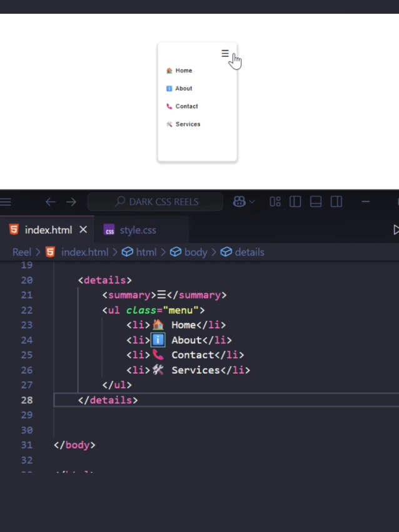399x532 pixels.
Task: Click the "menu" class value
Action: click(181, 310)
